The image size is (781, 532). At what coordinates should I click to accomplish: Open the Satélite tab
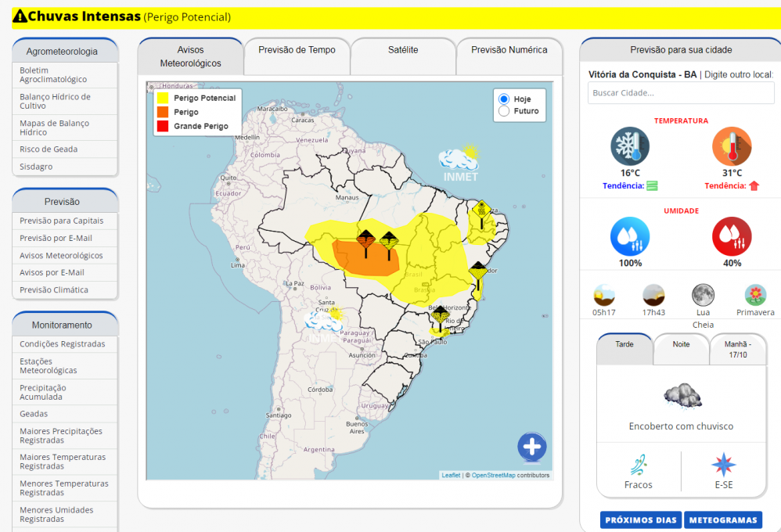(403, 50)
